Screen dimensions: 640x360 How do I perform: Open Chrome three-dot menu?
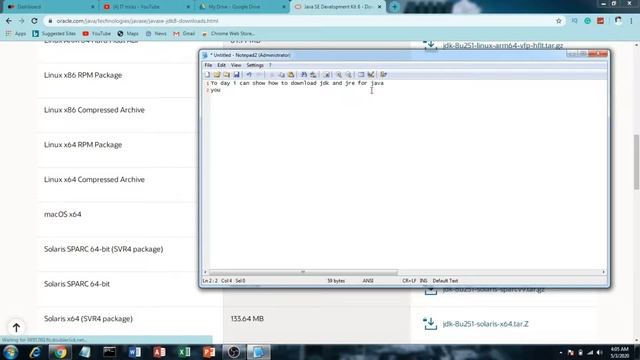click(x=631, y=21)
